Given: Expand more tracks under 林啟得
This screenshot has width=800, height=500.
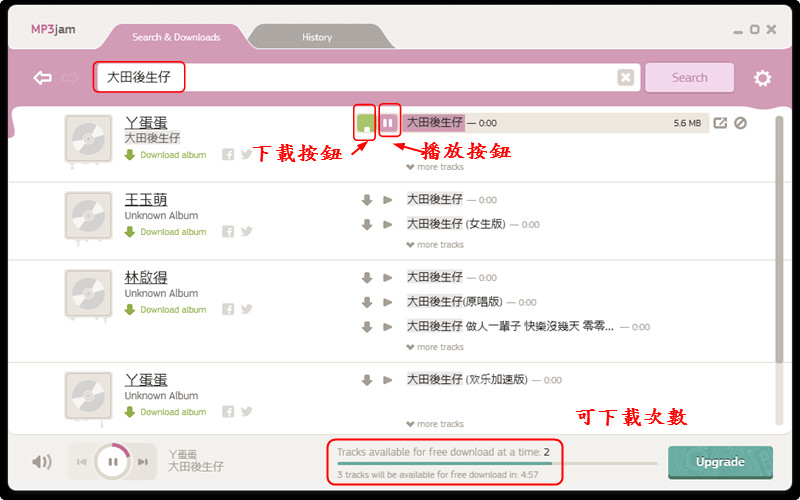Looking at the screenshot, I should click(435, 347).
